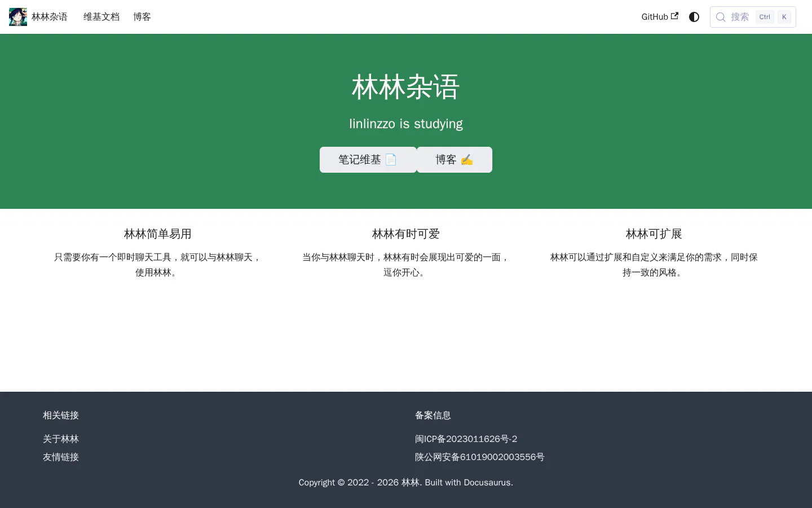Open the 维基文档 navbar item
Viewport: 812px width, 508px height.
point(101,17)
